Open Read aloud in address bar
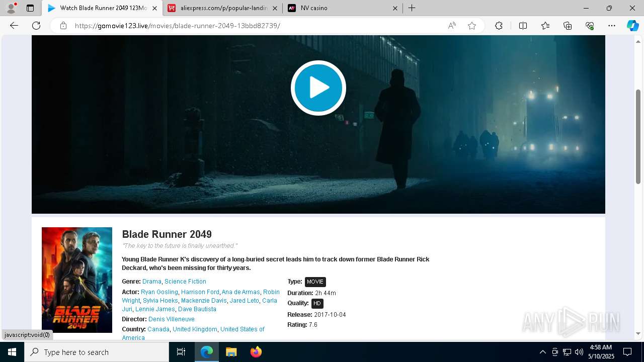 coord(452,26)
